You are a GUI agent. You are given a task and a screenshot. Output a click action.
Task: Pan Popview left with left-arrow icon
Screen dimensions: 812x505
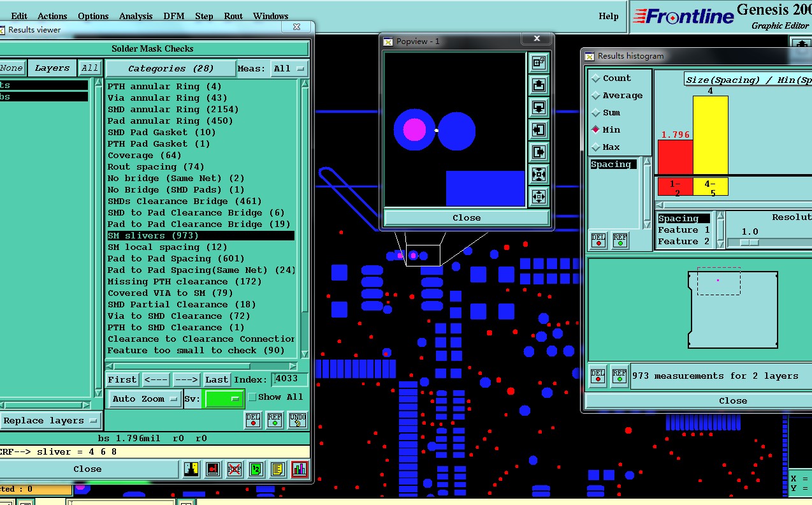point(539,130)
